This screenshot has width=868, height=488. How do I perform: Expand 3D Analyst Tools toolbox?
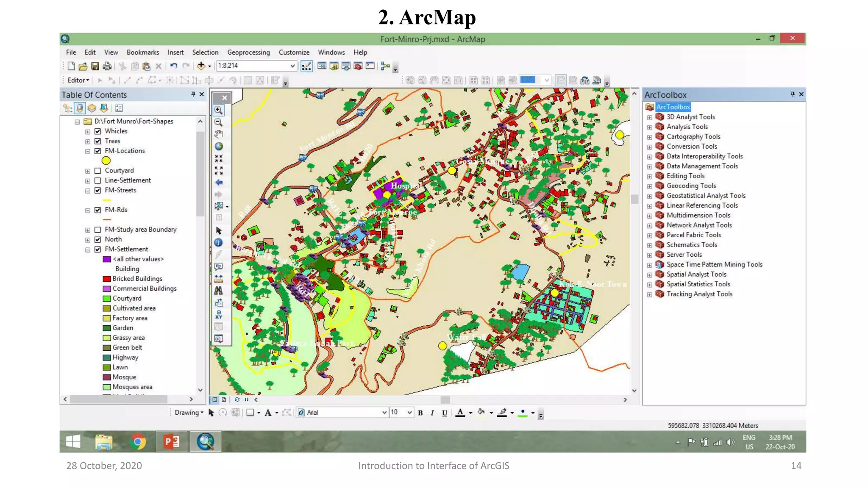(x=650, y=117)
